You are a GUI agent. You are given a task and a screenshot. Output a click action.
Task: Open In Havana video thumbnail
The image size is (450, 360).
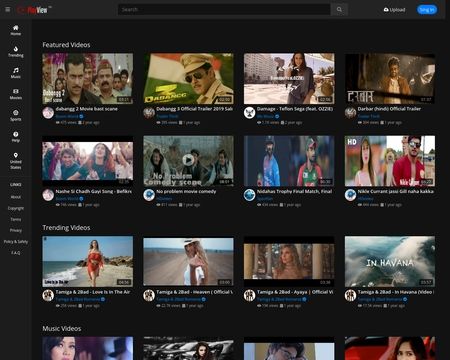coord(390,261)
